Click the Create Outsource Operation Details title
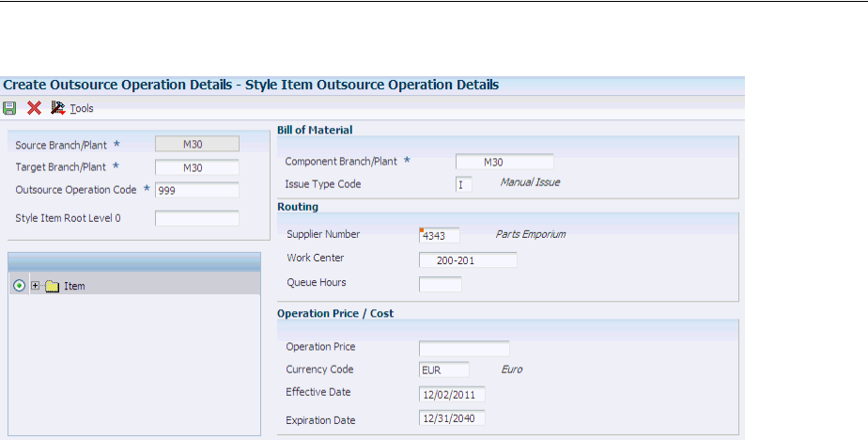The height and width of the screenshot is (440, 868). tap(252, 85)
